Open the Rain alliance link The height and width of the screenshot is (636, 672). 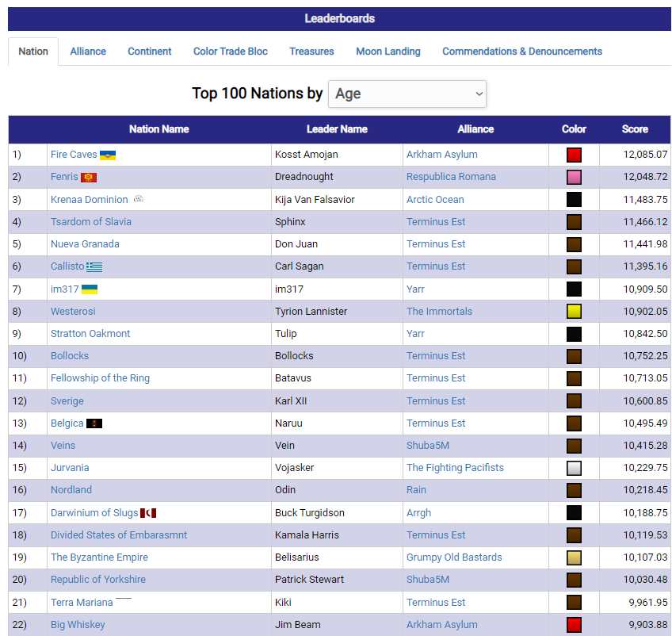[416, 490]
